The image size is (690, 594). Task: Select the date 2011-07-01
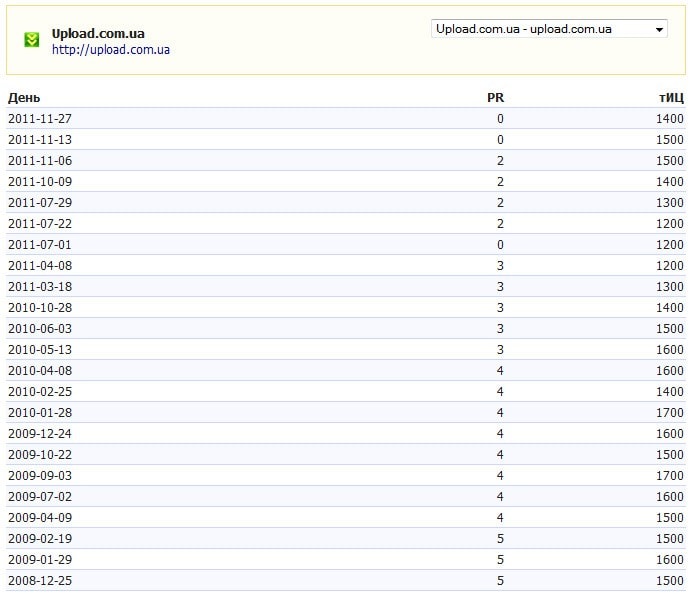pos(40,245)
